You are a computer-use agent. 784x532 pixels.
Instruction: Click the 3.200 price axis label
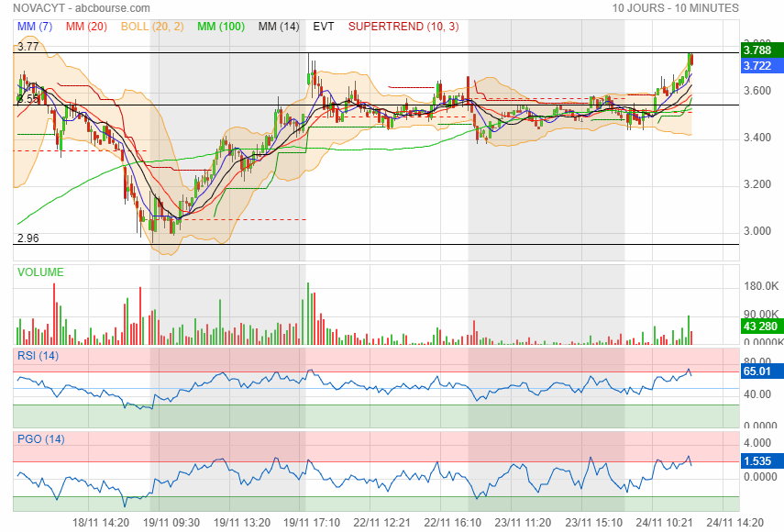757,184
